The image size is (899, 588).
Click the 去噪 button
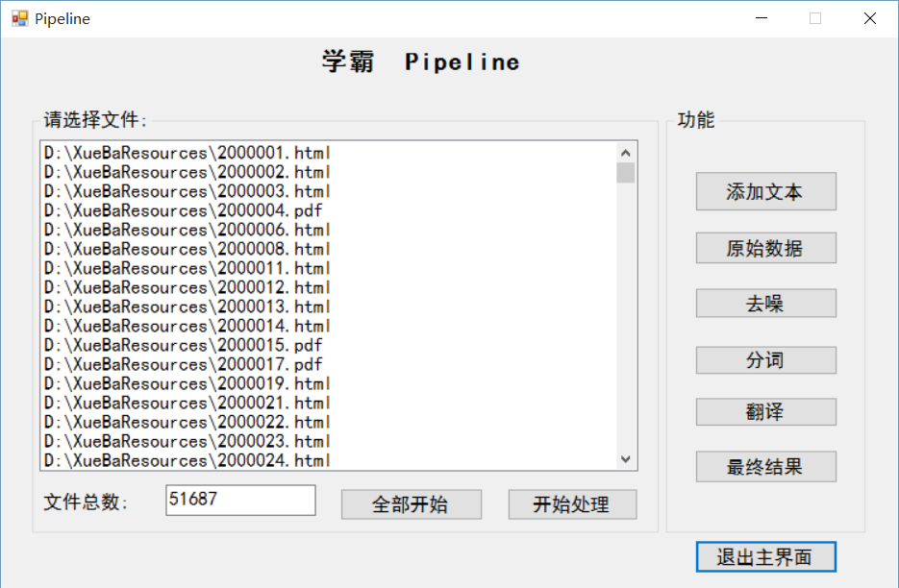point(766,303)
